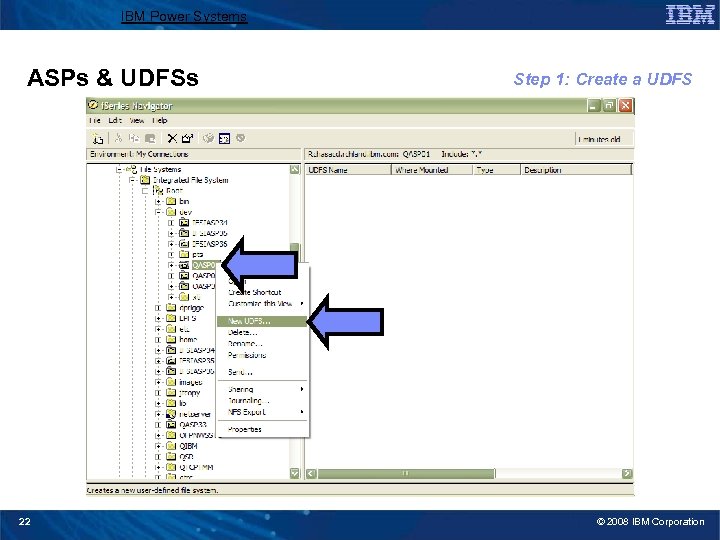Click the images folder icon
Viewport: 720px width, 540px height.
(171, 382)
